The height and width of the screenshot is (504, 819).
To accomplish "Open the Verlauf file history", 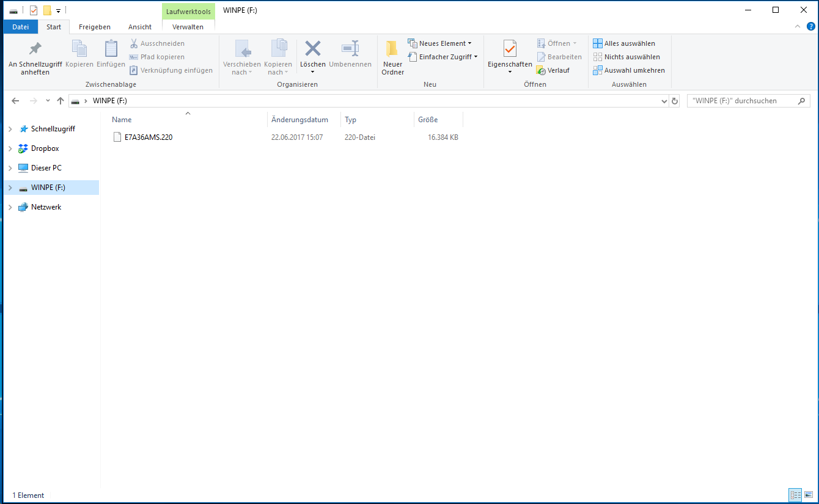I will tap(553, 70).
